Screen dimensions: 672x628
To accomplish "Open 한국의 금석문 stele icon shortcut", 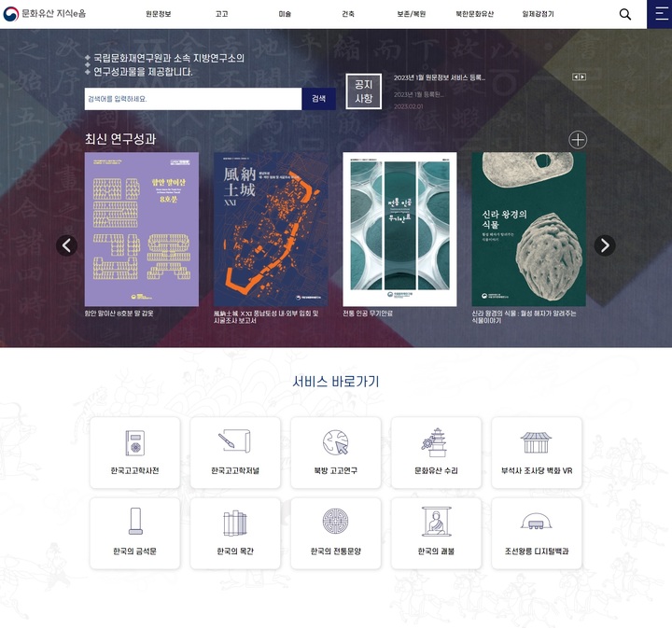I will pos(135,521).
